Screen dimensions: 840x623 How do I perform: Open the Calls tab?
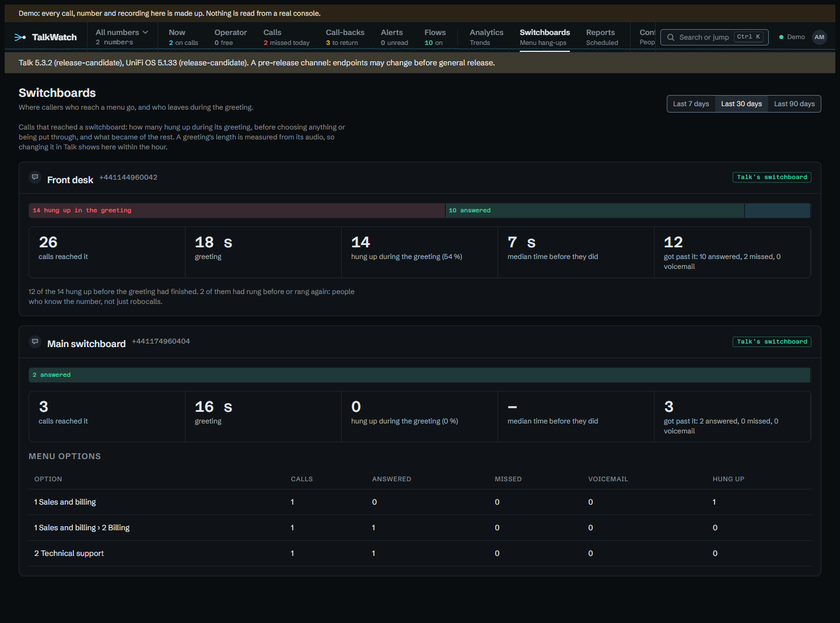coord(286,37)
